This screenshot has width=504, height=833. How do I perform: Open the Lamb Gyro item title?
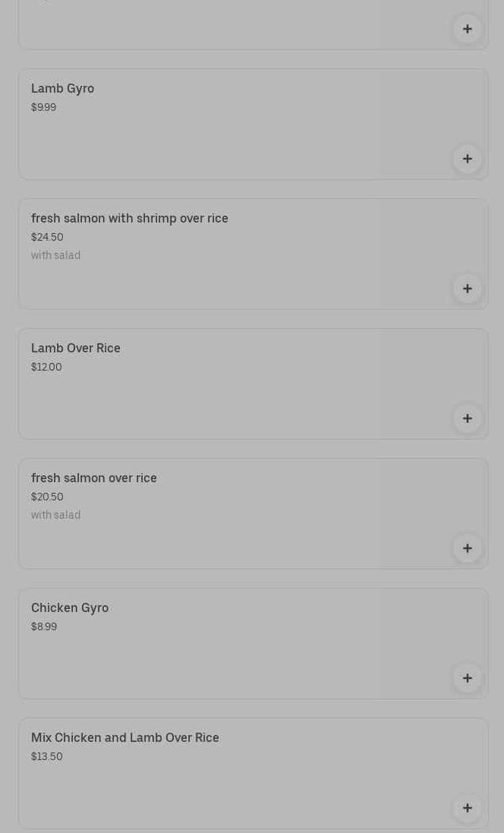[63, 89]
